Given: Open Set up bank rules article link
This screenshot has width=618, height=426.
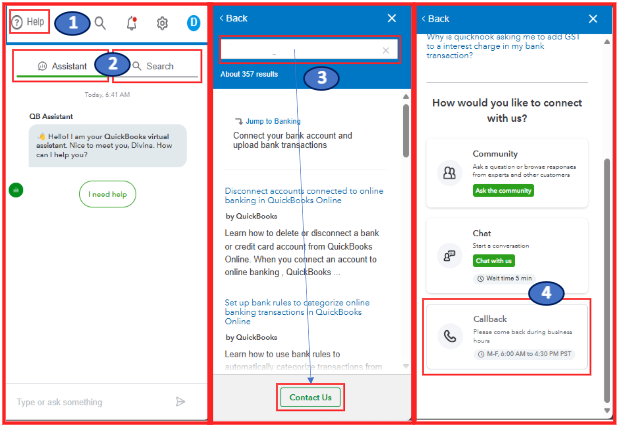Looking at the screenshot, I should point(297,312).
